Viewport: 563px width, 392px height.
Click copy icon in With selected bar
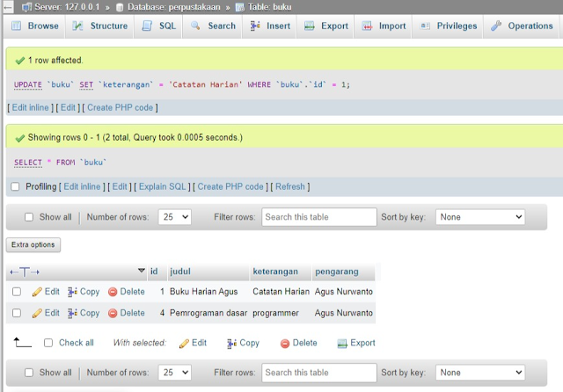pos(232,344)
